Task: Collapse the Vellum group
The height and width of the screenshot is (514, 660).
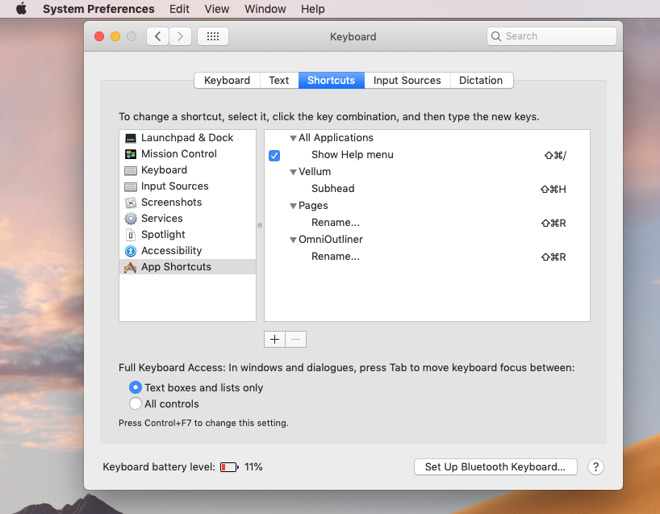Action: pos(293,172)
